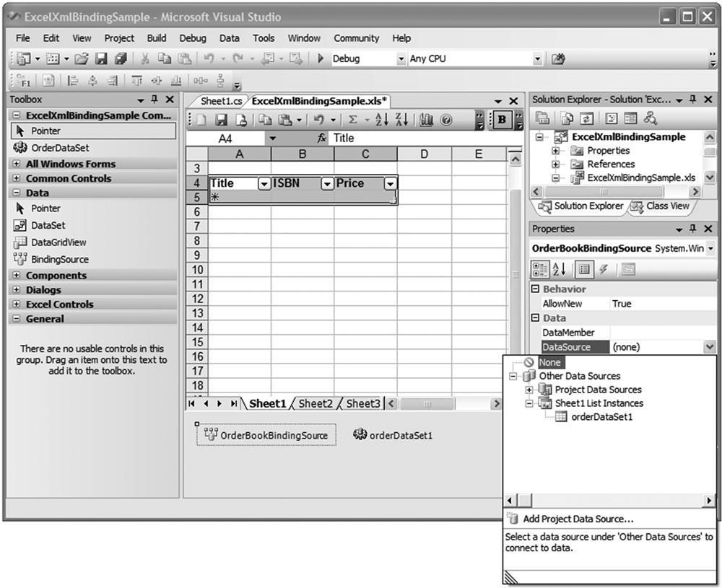
Task: Open the ISBN column filter dropdown
Action: click(327, 184)
